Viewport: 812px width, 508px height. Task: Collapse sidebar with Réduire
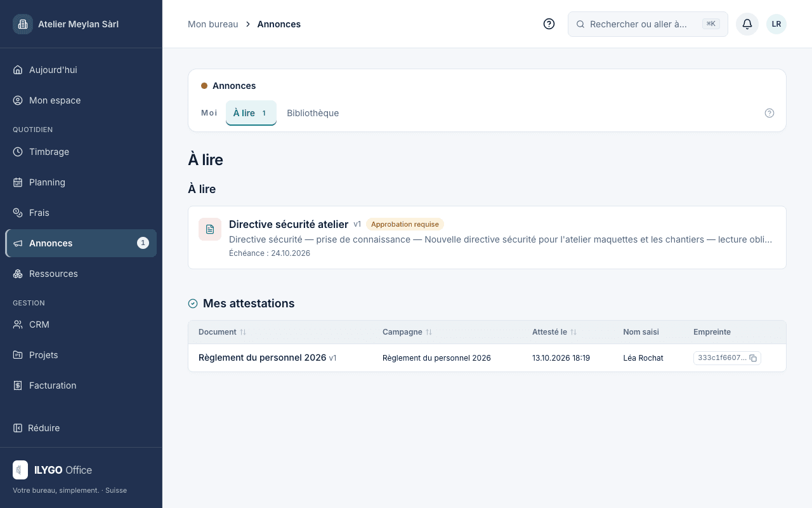(37, 428)
